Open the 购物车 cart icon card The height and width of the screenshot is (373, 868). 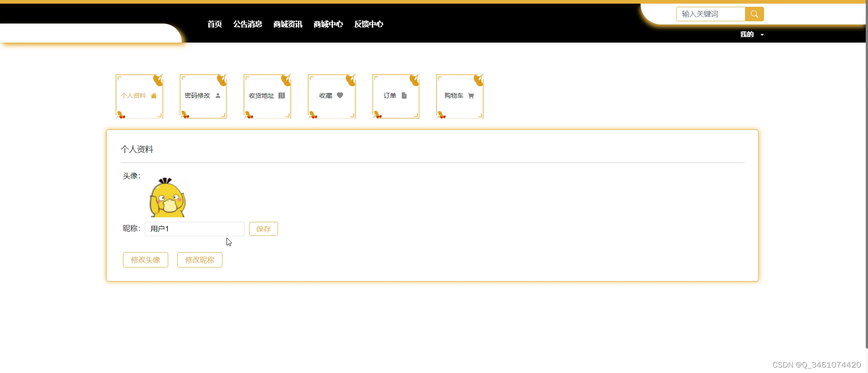[x=460, y=96]
